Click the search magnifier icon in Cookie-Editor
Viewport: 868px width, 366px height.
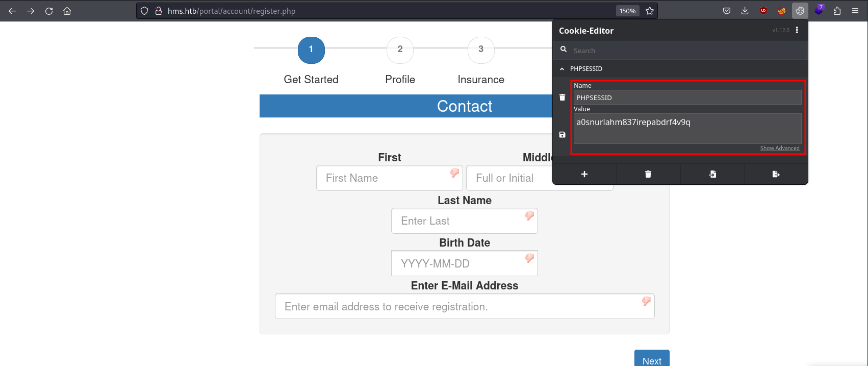[x=564, y=50]
